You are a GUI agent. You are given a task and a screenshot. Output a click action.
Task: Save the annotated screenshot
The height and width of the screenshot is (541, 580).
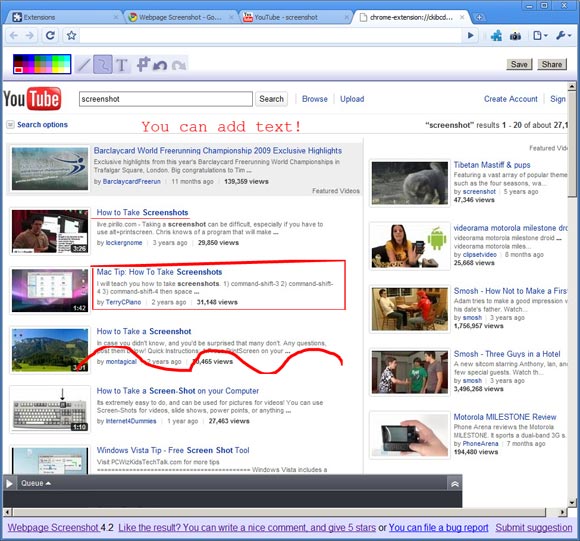tap(519, 64)
